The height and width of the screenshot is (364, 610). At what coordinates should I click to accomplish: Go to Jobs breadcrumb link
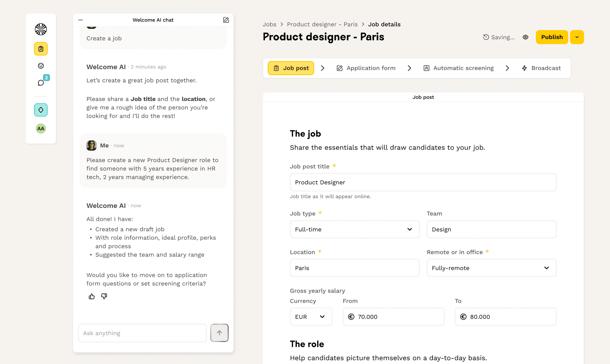(269, 24)
